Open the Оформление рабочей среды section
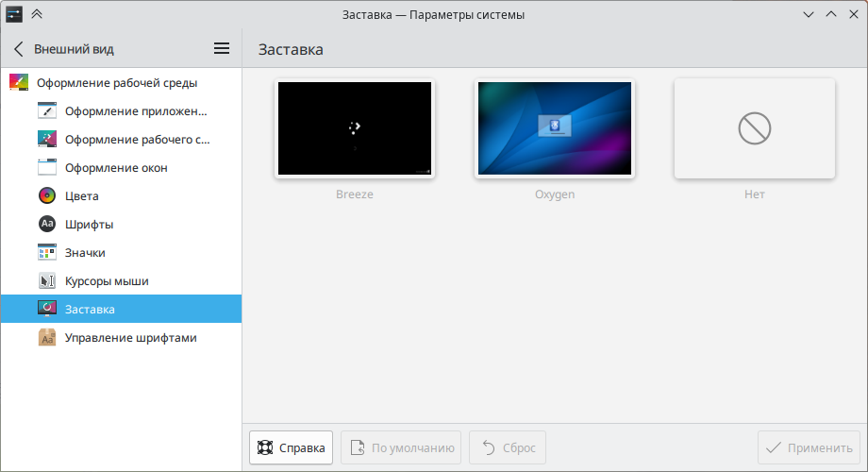The width and height of the screenshot is (868, 472). point(121,82)
